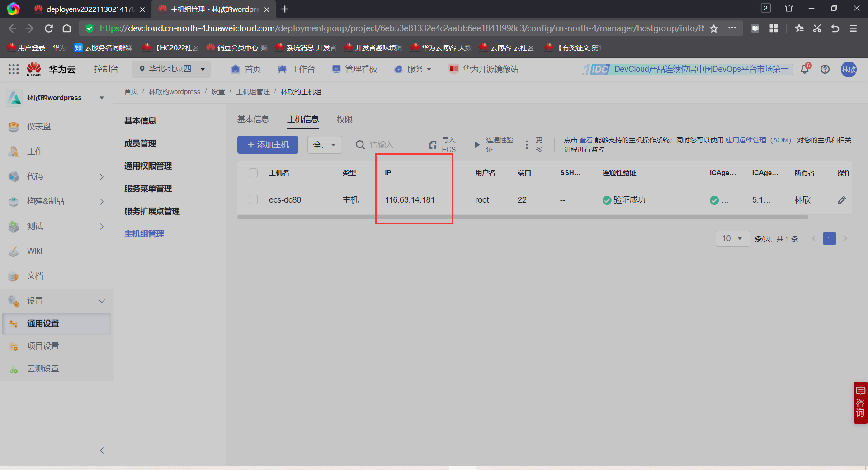Open 基本信息 in settings menu
Viewport: 868px width, 470px height.
tap(140, 121)
